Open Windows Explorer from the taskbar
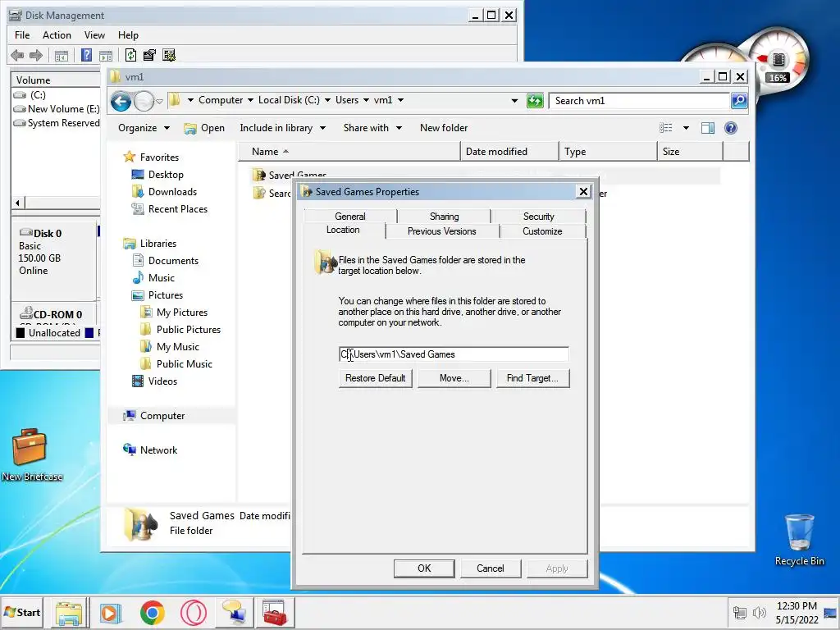This screenshot has width=840, height=630. [x=69, y=613]
